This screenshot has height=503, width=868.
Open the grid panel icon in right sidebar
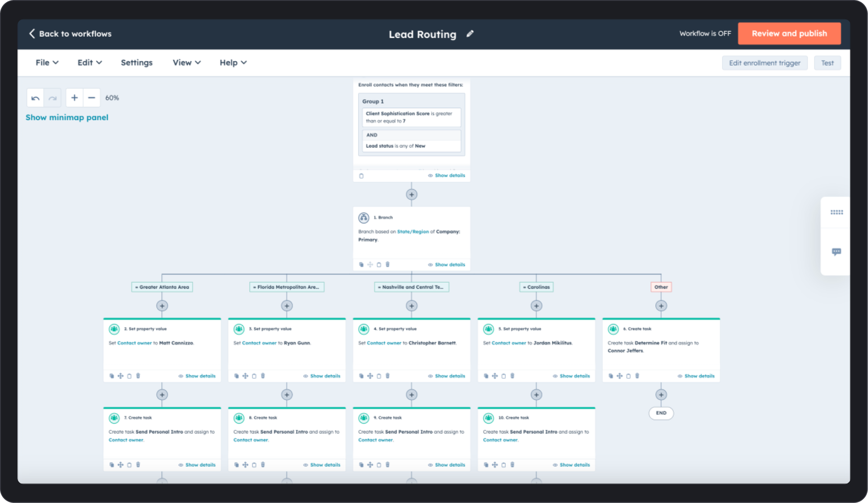tap(836, 212)
